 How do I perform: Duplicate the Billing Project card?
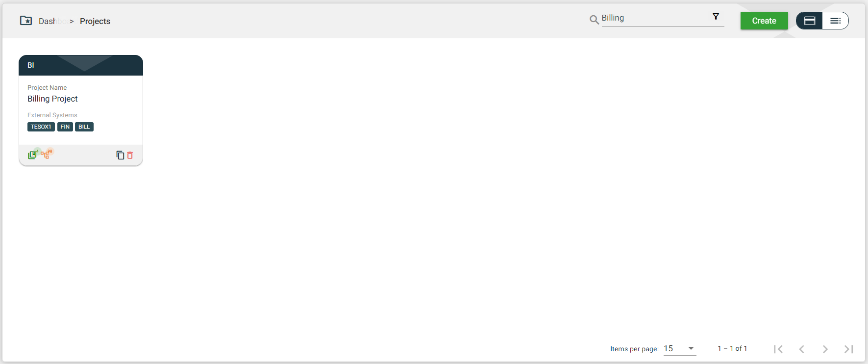click(x=120, y=155)
